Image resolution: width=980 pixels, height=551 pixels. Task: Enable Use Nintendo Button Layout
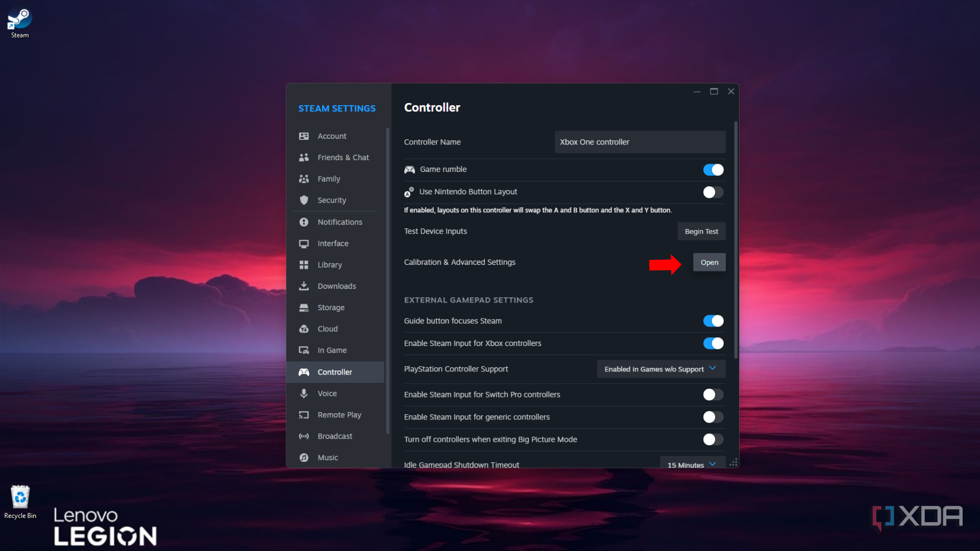tap(713, 192)
